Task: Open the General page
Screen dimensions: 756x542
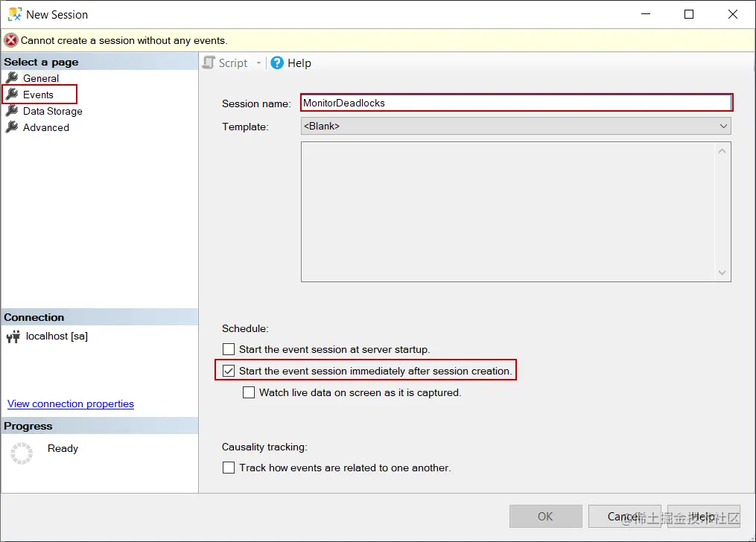Action: [40, 78]
